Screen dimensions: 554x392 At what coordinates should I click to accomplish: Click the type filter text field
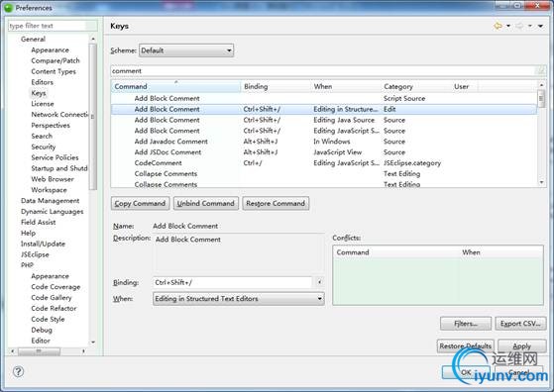[53, 26]
